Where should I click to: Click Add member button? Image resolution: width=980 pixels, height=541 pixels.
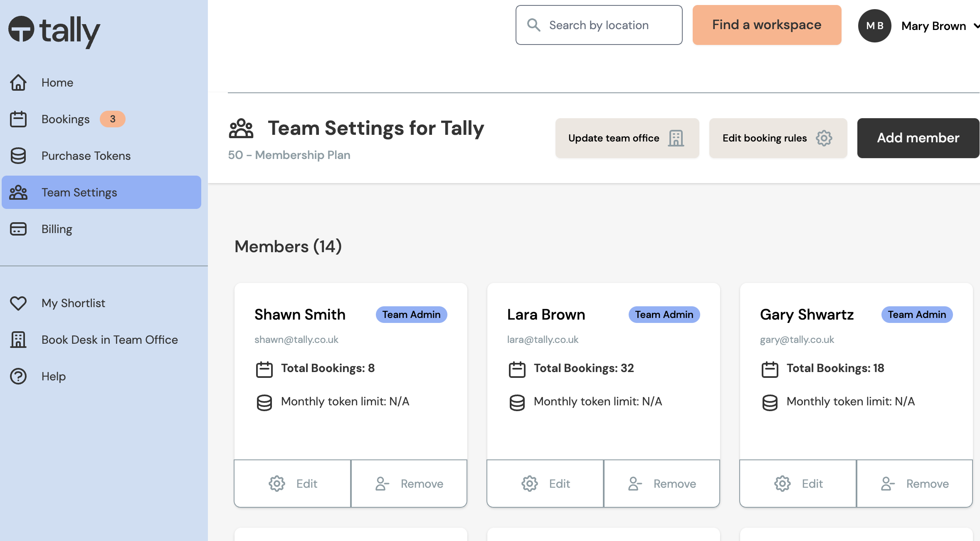918,137
